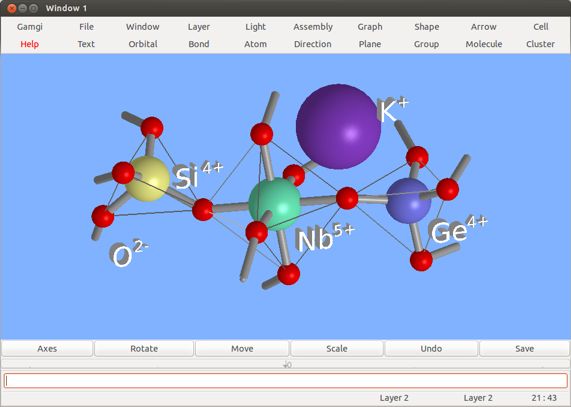Click the Save button
This screenshot has width=571, height=407.
coord(524,348)
